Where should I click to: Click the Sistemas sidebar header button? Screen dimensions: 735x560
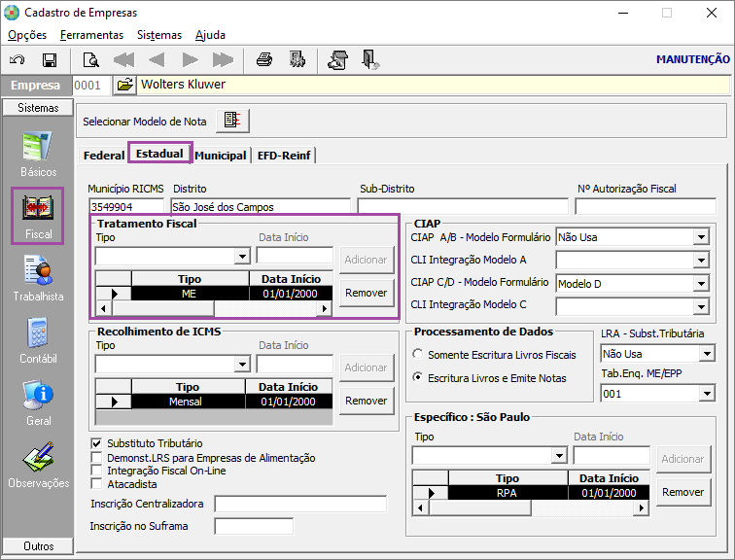point(38,108)
